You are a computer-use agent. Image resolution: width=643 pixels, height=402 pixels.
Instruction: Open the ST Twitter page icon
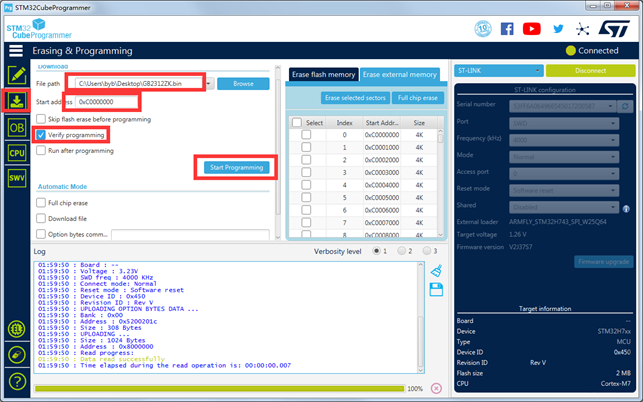558,29
